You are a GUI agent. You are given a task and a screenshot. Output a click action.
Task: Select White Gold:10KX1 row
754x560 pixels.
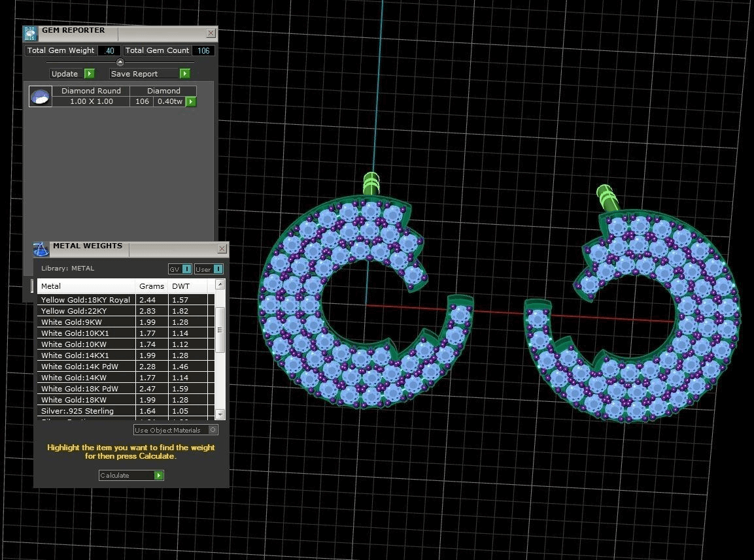[x=126, y=333]
